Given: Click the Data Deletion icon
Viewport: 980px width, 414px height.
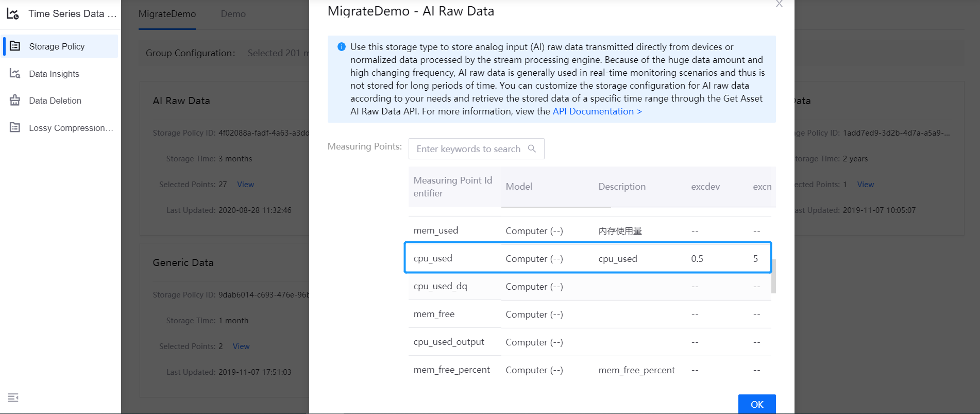Looking at the screenshot, I should [15, 101].
